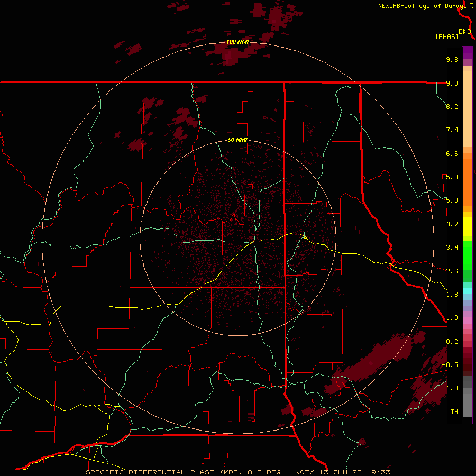Click the 5.0 scale value

452,200
